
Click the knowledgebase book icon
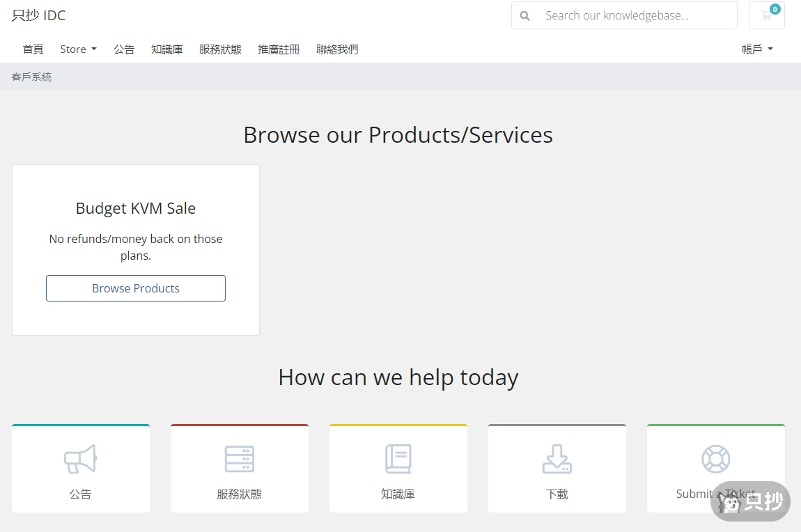pos(398,460)
